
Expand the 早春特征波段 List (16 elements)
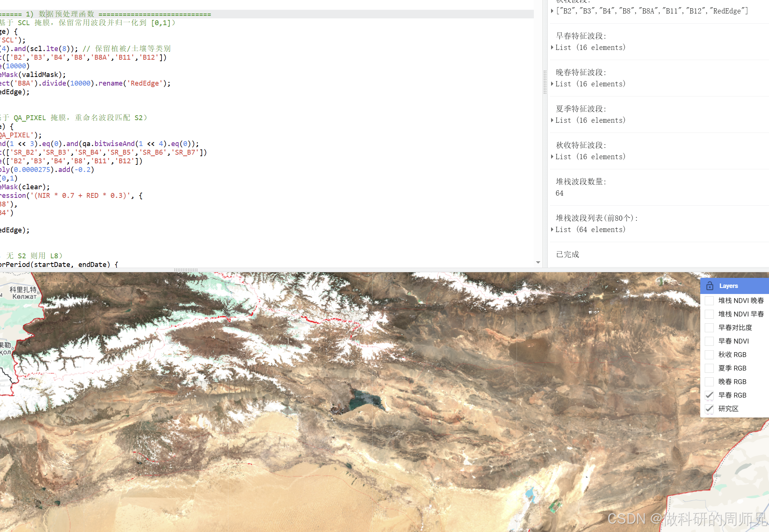(551, 47)
